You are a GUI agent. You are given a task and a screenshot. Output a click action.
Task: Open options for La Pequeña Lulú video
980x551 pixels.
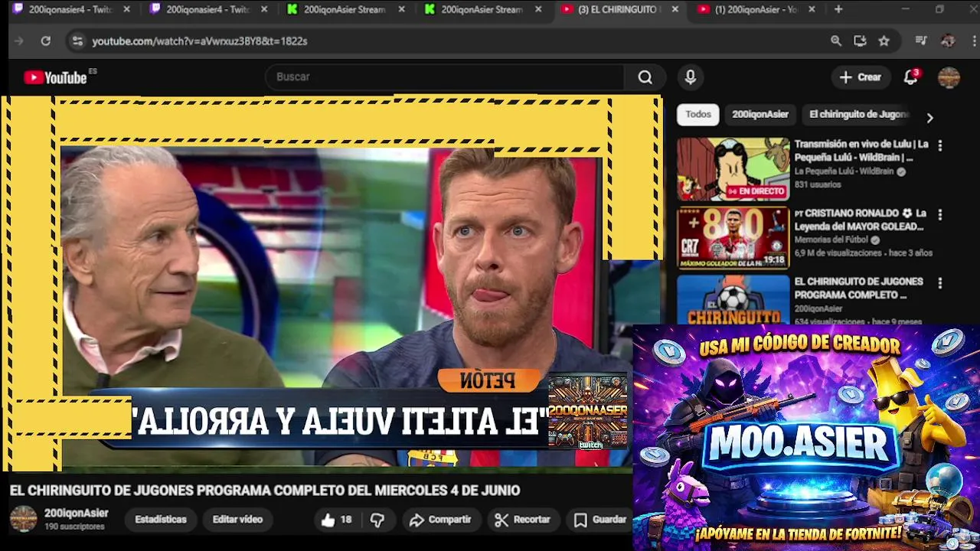pyautogui.click(x=940, y=145)
